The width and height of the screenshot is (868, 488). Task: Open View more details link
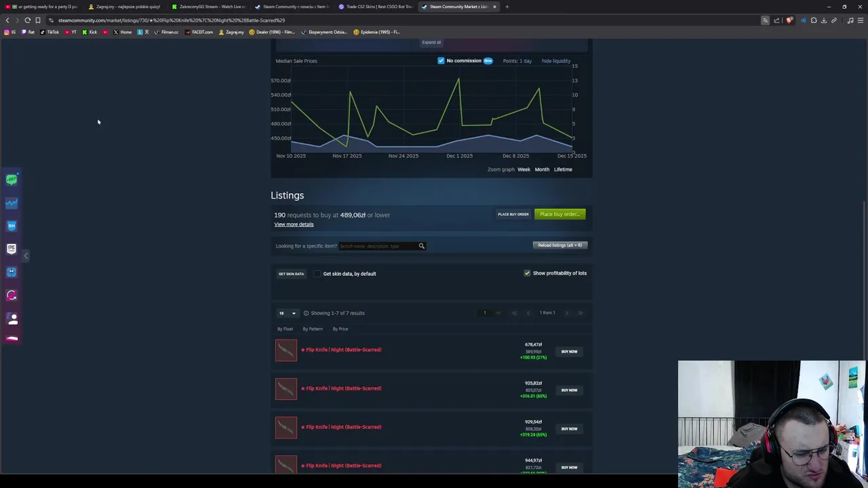coord(294,224)
